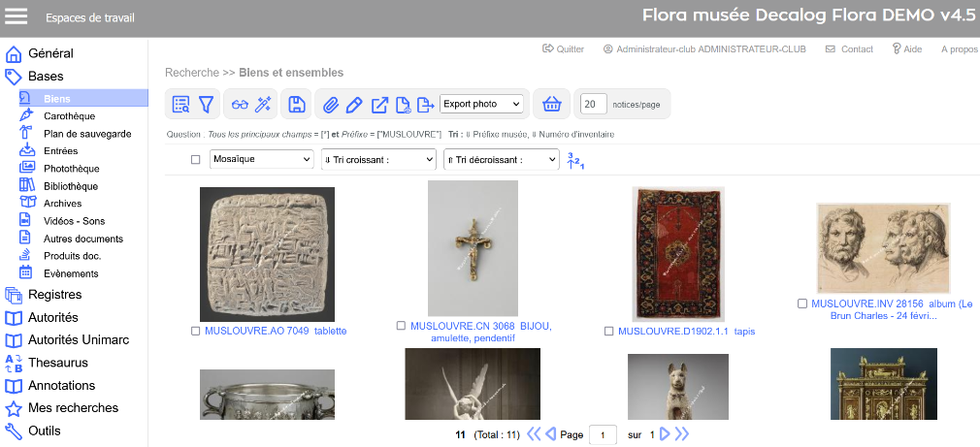Click the glasses view icon
Screen dimensions: 980x447
[x=240, y=105]
